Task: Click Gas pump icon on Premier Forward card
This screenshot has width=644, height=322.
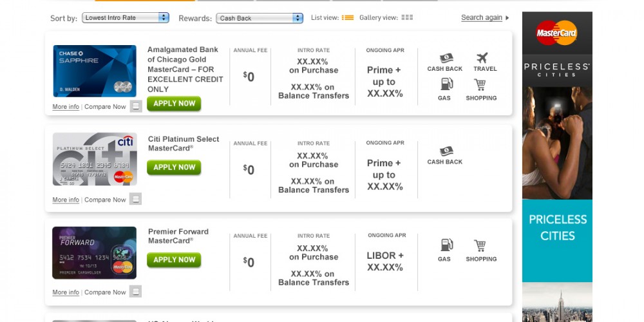Action: 446,245
